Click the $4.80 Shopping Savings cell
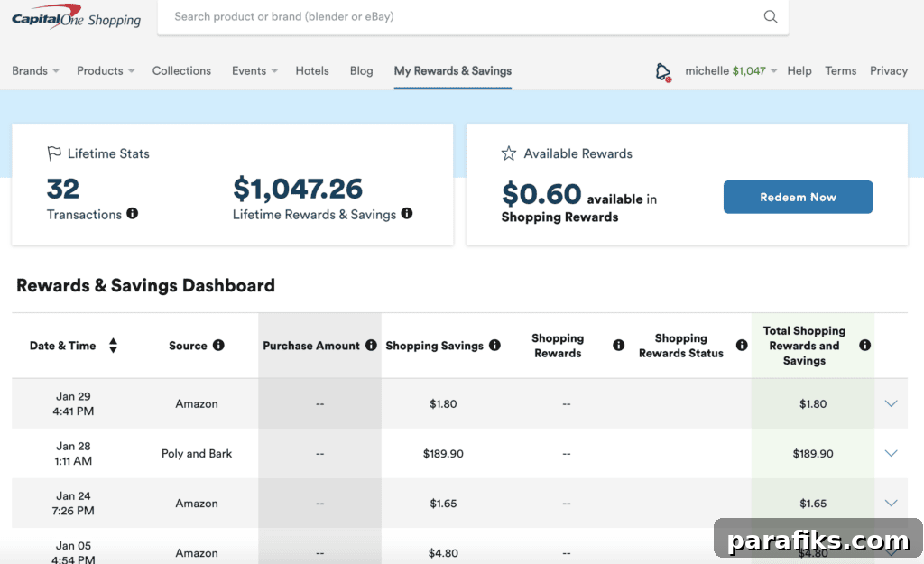This screenshot has height=564, width=924. coord(443,553)
